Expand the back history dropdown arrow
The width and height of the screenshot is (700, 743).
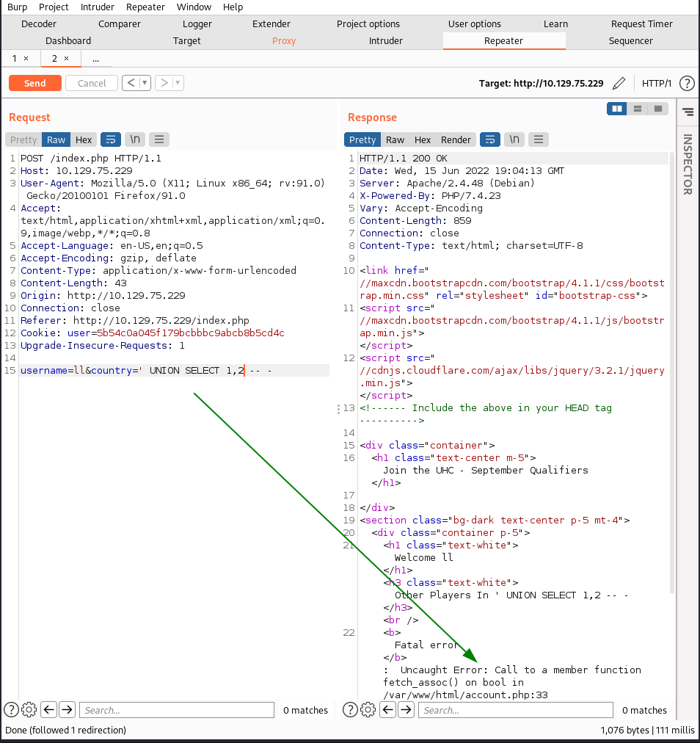pyautogui.click(x=145, y=83)
